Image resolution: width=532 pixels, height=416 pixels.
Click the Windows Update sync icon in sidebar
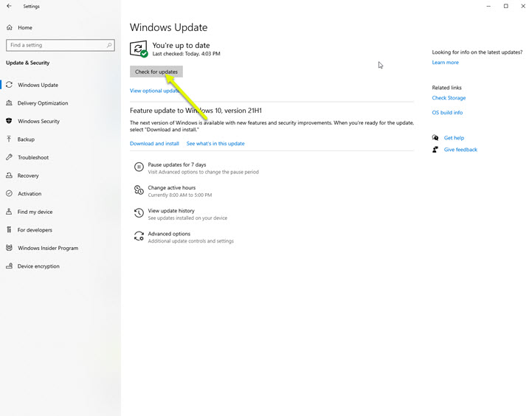coord(9,85)
